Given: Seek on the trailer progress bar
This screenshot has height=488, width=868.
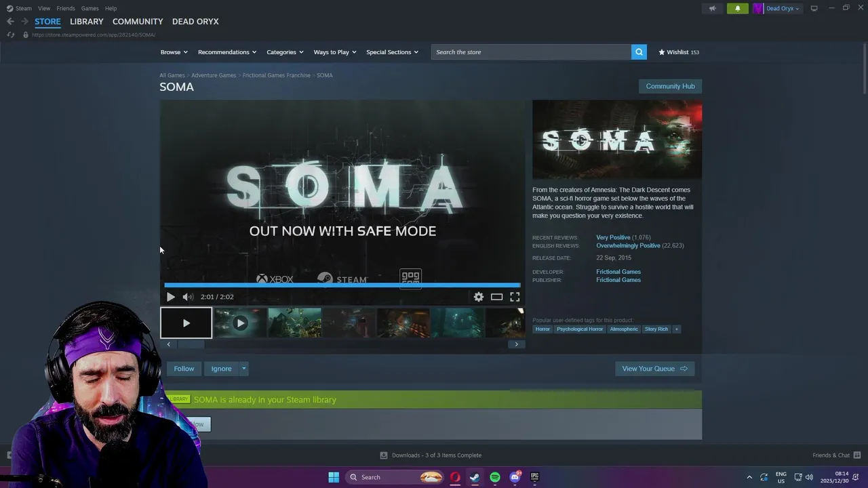Looking at the screenshot, I should coord(342,285).
